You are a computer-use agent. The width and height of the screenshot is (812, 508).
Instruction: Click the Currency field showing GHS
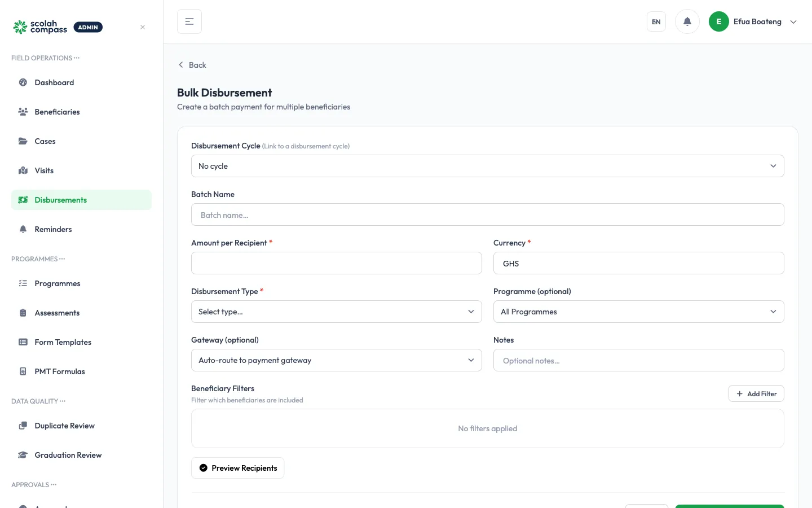[639, 263]
